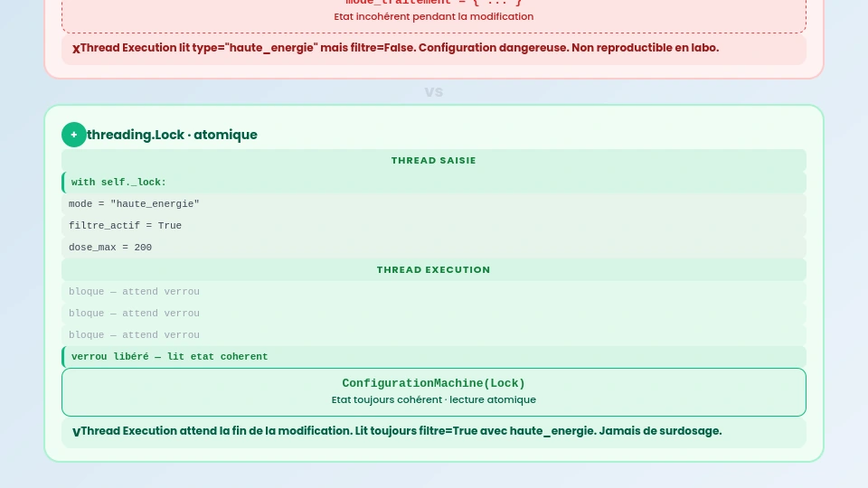Click the THREAD EXECUTION header
The image size is (868, 488).
coord(433,270)
